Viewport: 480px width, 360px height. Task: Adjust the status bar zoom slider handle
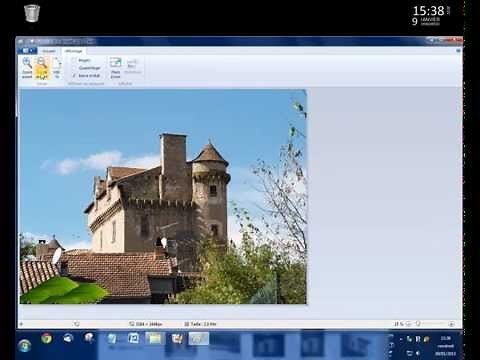tap(418, 323)
